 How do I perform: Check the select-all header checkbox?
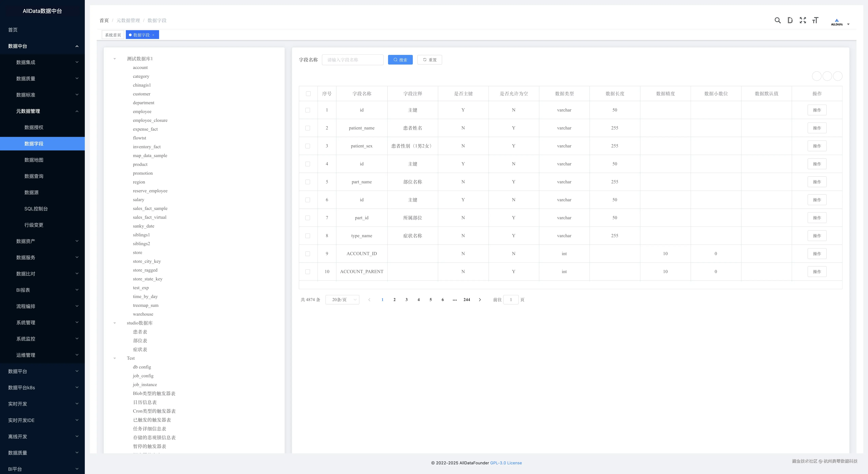point(308,94)
